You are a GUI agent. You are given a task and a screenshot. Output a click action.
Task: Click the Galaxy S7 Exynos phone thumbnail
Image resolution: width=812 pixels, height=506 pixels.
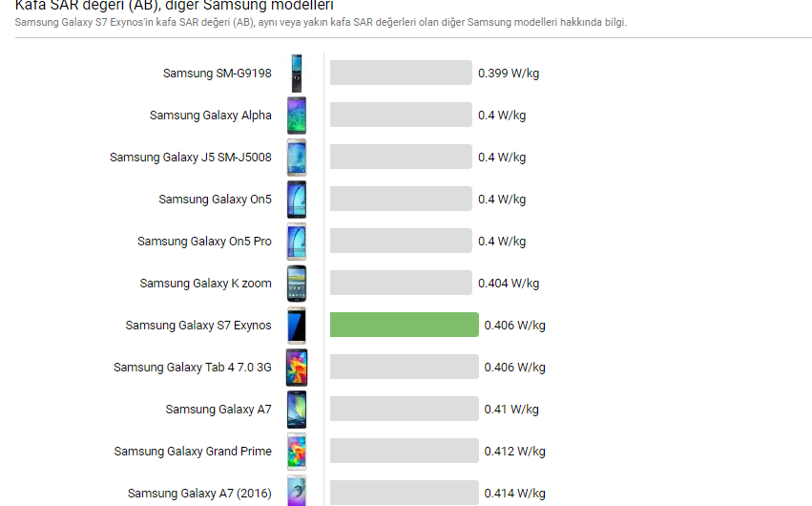pos(297,326)
